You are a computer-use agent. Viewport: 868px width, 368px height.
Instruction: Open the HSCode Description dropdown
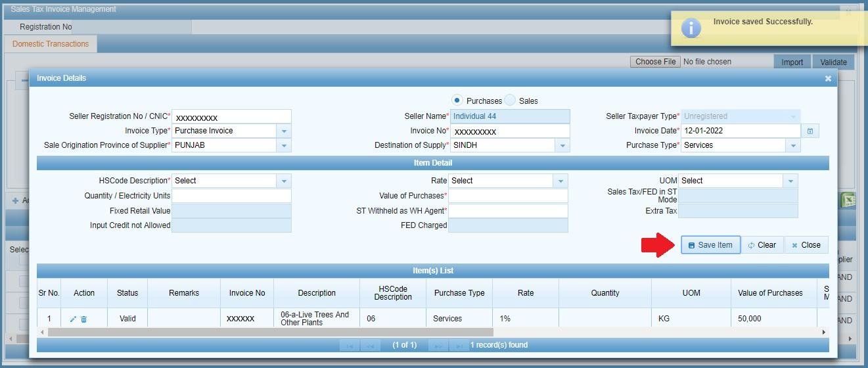point(284,181)
